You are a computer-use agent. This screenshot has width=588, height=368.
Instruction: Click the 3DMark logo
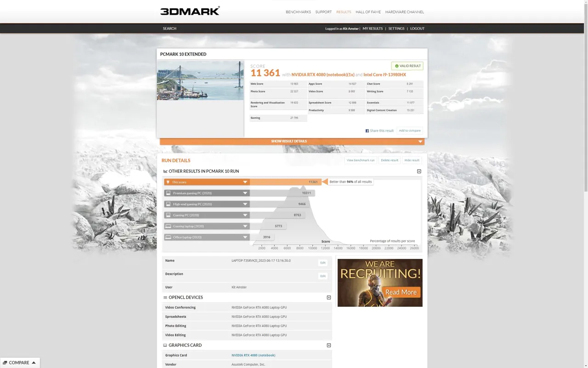click(190, 11)
